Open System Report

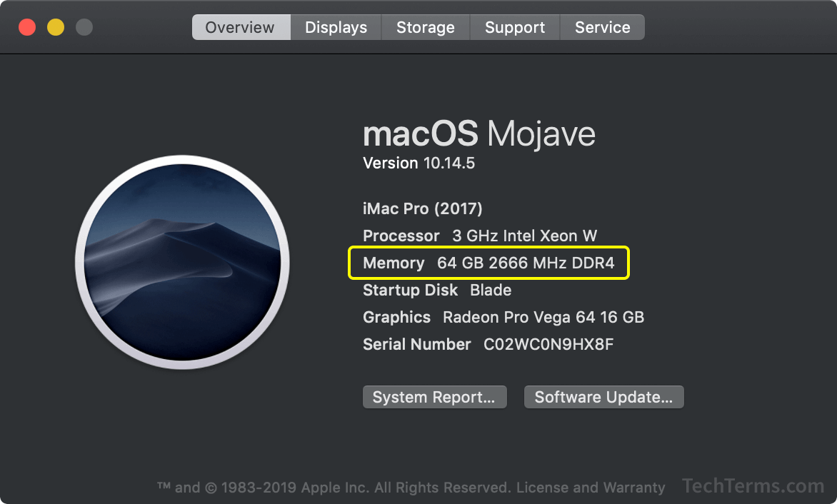434,397
